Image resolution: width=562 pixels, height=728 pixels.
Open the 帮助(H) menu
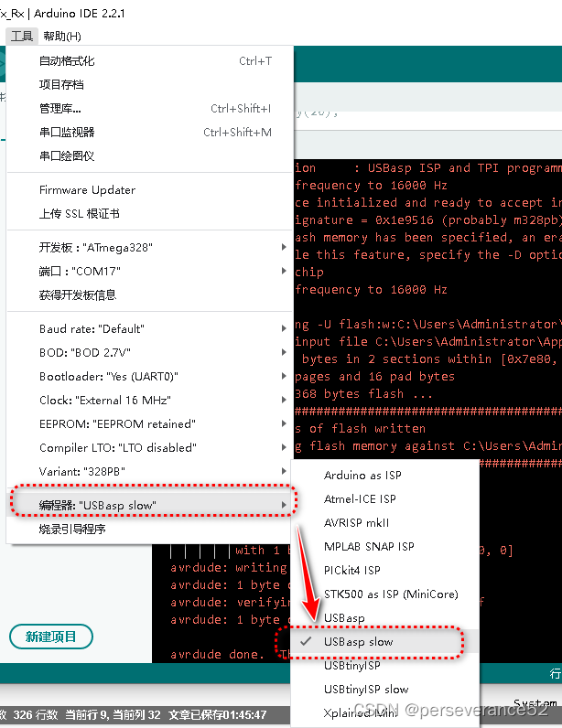[62, 36]
